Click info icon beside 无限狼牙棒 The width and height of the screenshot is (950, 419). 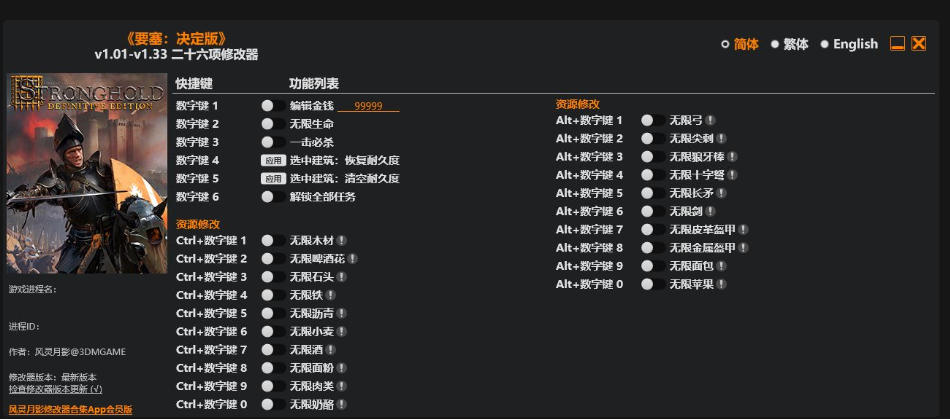click(732, 157)
